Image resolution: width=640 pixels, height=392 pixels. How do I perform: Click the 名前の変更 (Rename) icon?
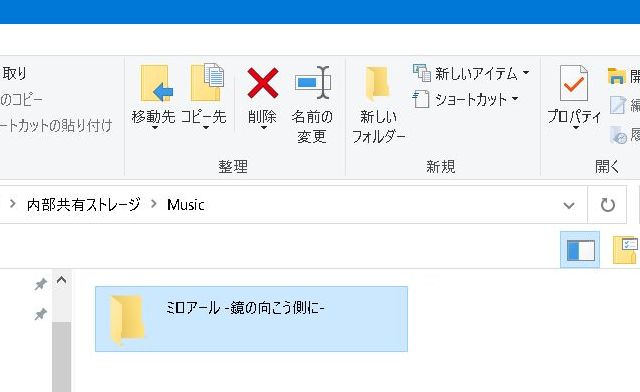coord(313,83)
